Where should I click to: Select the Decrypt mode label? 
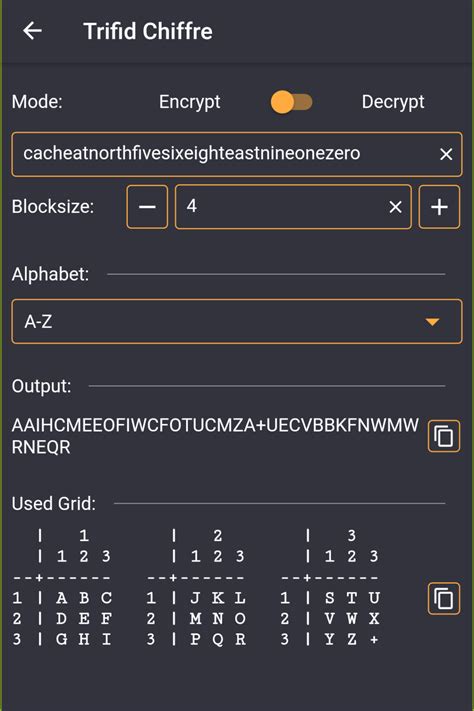[x=393, y=102]
